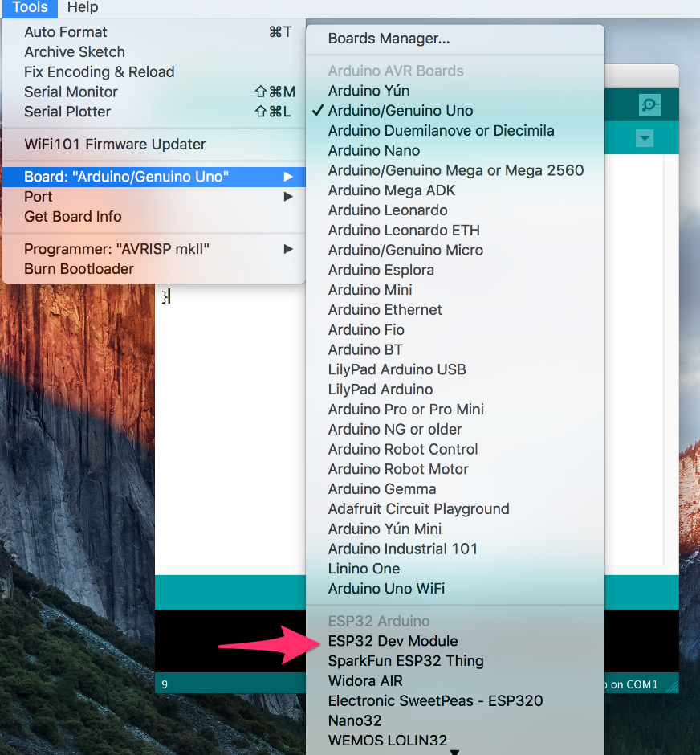Pick Arduino Robot Control

click(455, 449)
